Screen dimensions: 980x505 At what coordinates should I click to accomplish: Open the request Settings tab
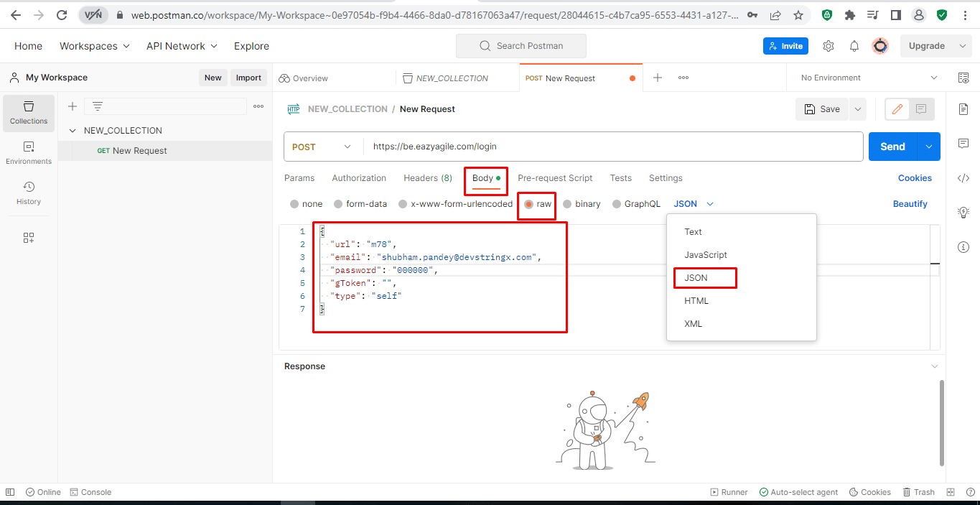click(666, 178)
